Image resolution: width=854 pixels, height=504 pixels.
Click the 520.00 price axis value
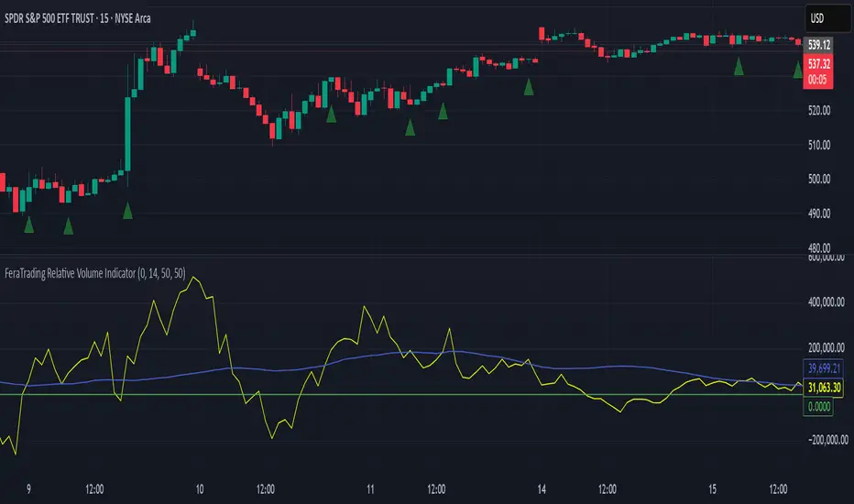(818, 111)
